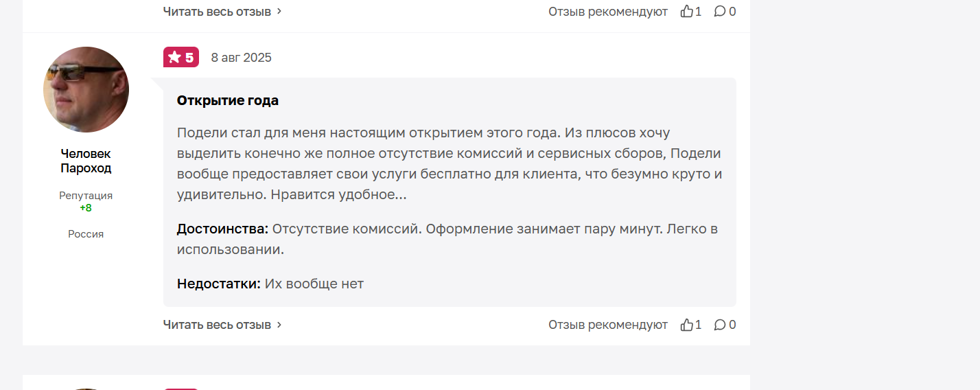This screenshot has width=980, height=390.
Task: Open review title Открытие года
Action: pyautogui.click(x=228, y=100)
